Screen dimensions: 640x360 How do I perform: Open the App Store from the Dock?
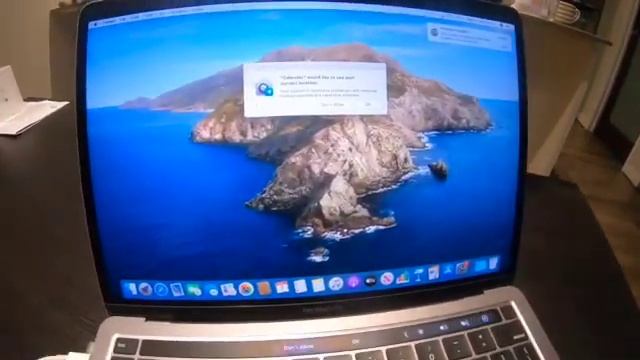point(448,270)
